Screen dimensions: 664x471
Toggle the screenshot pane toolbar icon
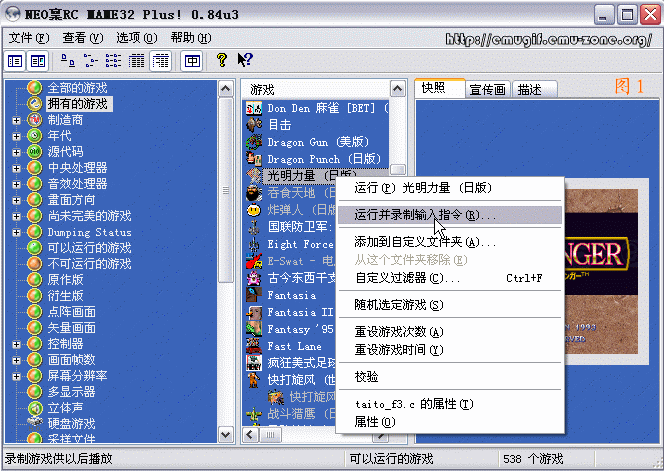38,61
